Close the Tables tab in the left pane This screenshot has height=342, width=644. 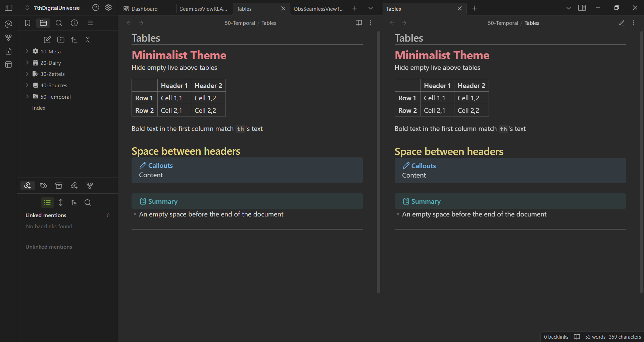(x=283, y=8)
